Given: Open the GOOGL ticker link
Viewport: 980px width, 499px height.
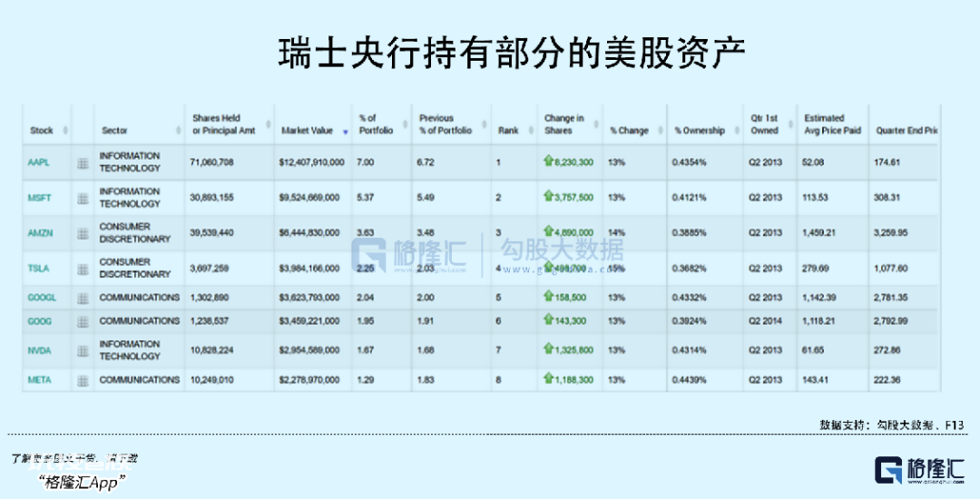Looking at the screenshot, I should tap(42, 298).
